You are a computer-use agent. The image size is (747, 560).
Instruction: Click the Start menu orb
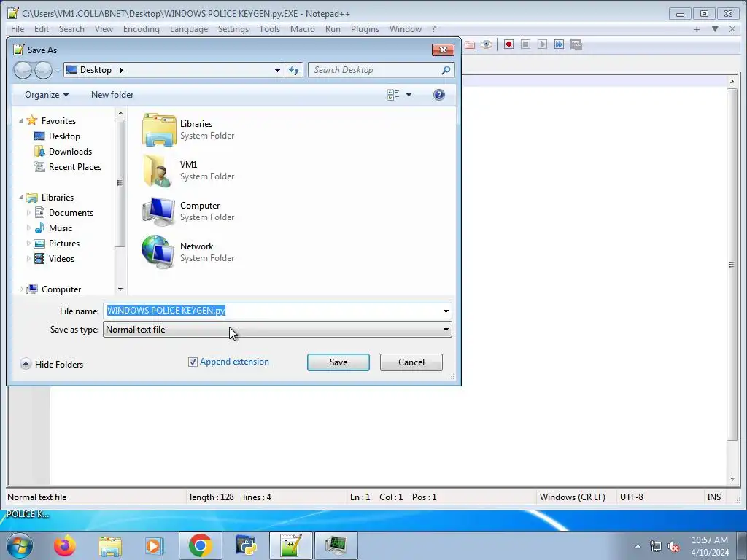[x=19, y=545]
